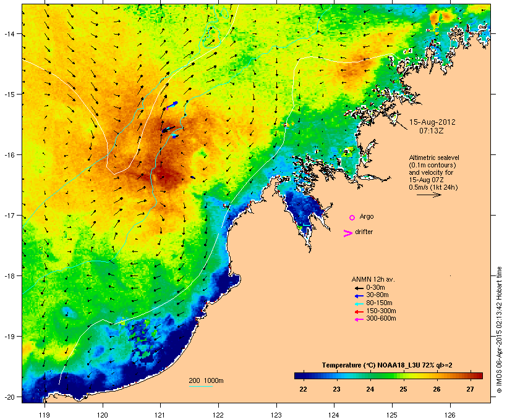
Task: Click colorbar tick label 23
Action: click(x=336, y=389)
